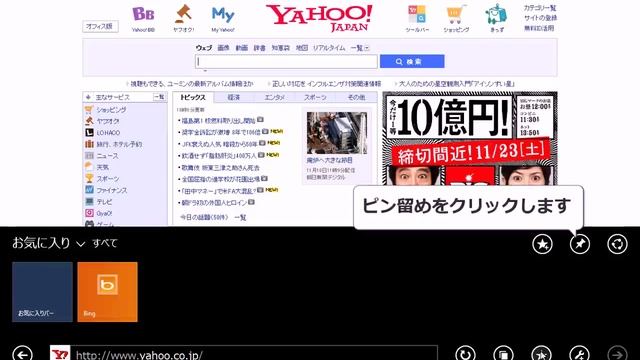Open the tabs icon in bottom bar
This screenshot has width=640, height=360.
(x=503, y=353)
